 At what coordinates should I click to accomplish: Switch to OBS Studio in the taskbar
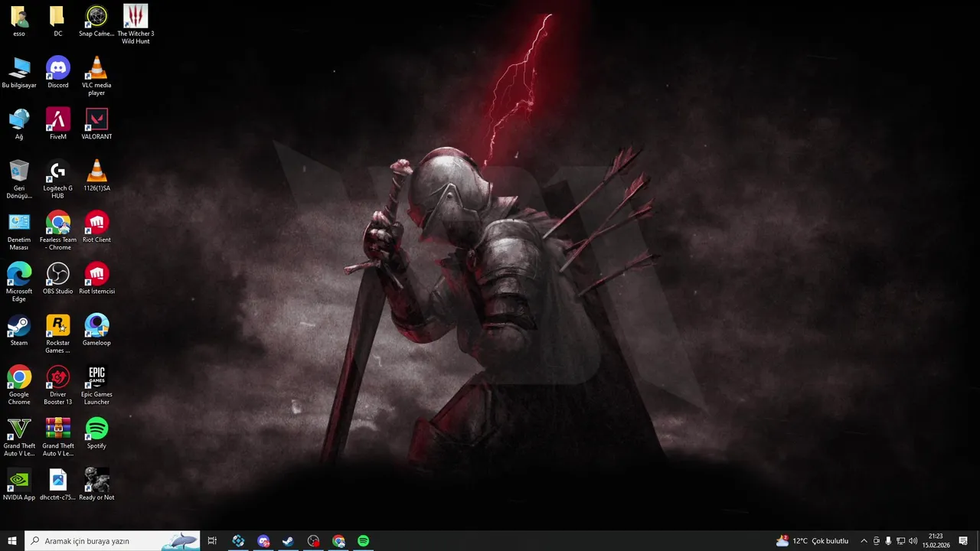click(313, 541)
